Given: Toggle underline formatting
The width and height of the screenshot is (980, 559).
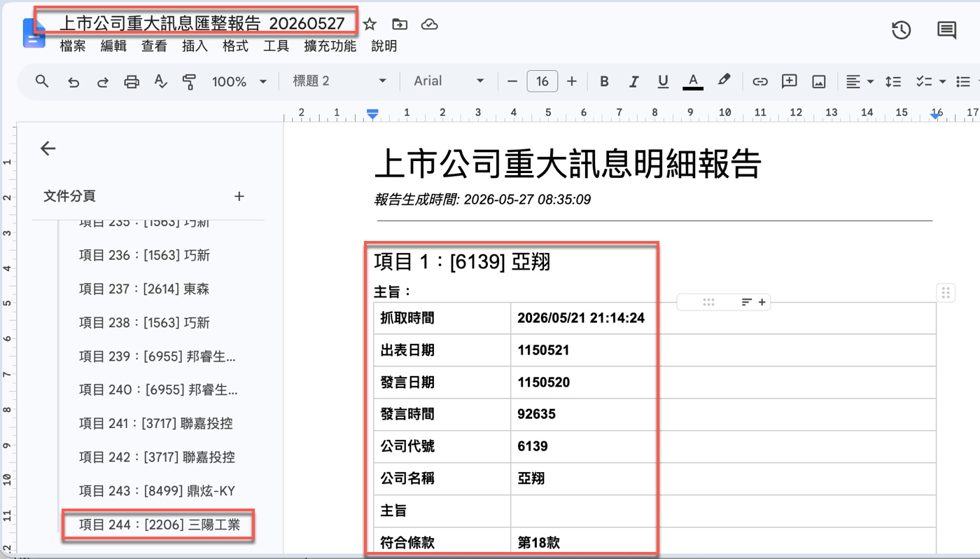Looking at the screenshot, I should point(663,82).
